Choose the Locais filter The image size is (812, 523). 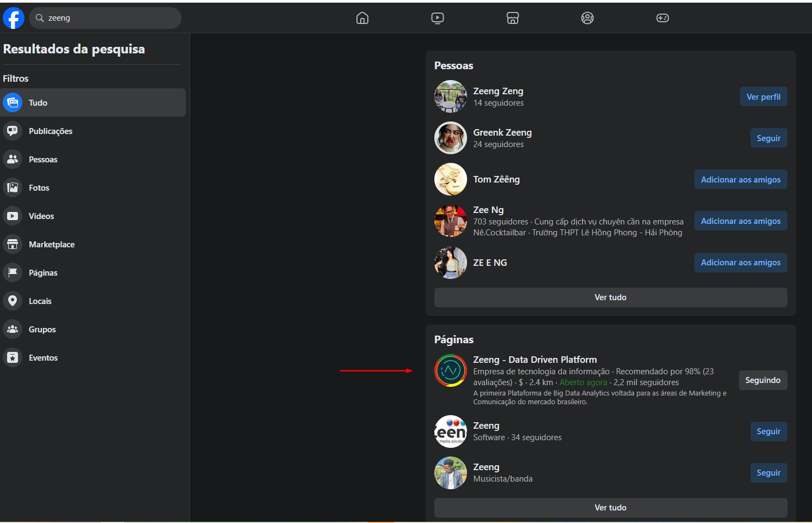40,301
